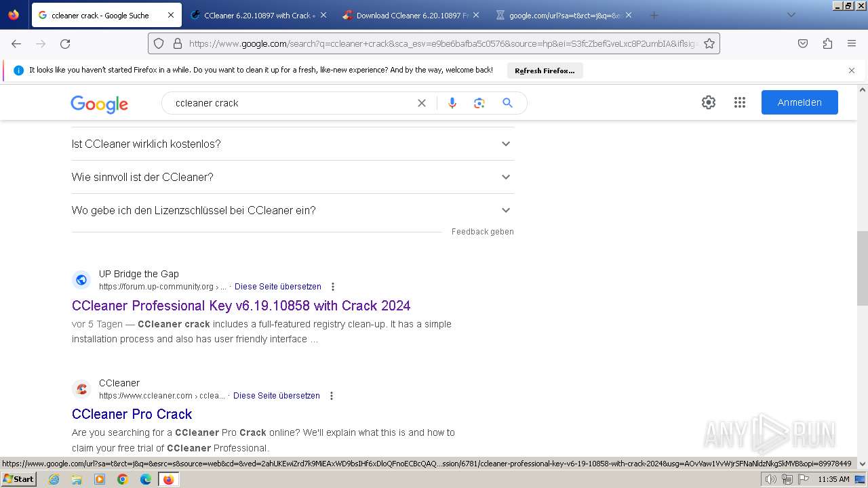868x488 pixels.
Task: Expand the Lizenzschlüssel question
Action: click(x=293, y=210)
